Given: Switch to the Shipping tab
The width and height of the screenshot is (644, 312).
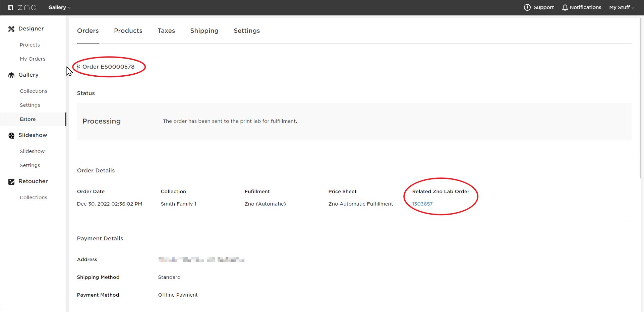Looking at the screenshot, I should 204,31.
